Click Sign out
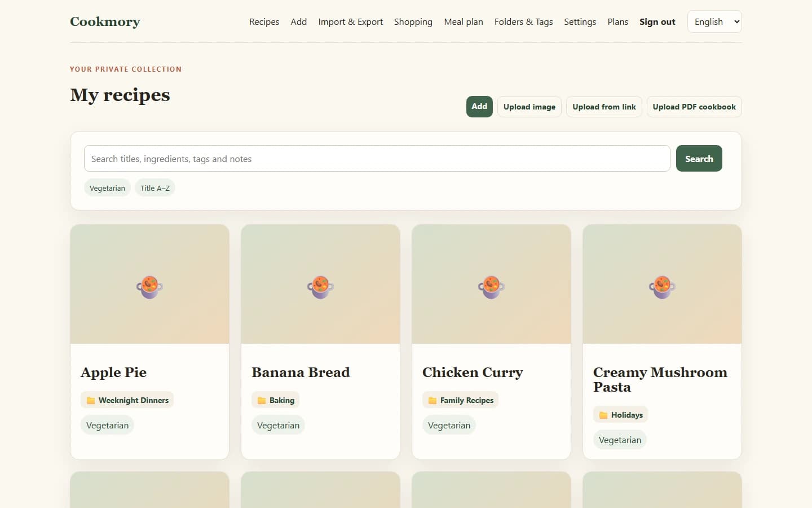The height and width of the screenshot is (508, 812). point(657,21)
